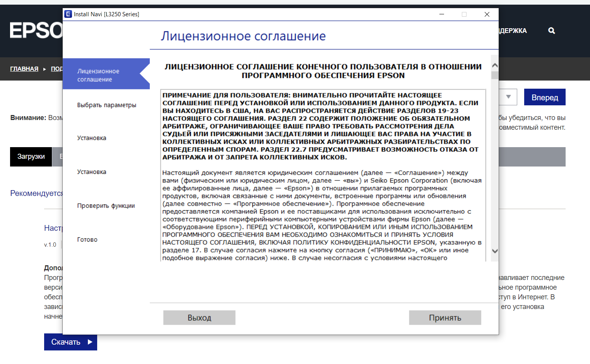
Task: Click the Рекомендуется link on the webpage
Action: 36,193
